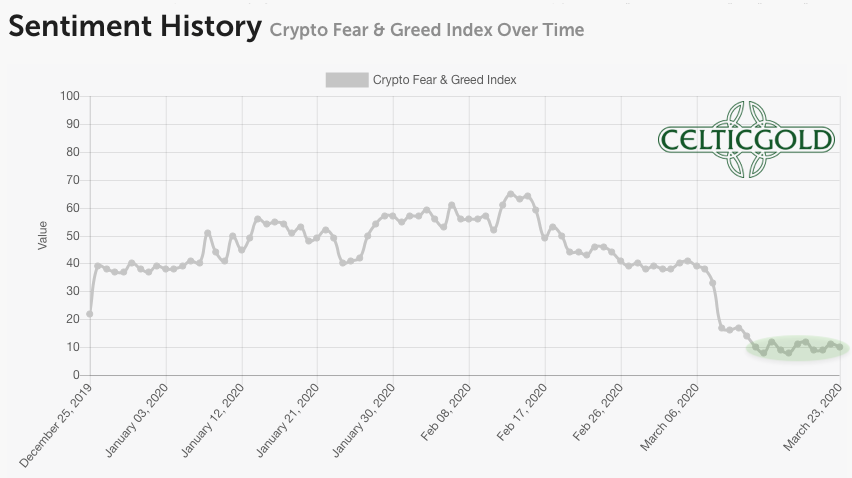Click the first data point at December 25, 2019

(x=90, y=314)
